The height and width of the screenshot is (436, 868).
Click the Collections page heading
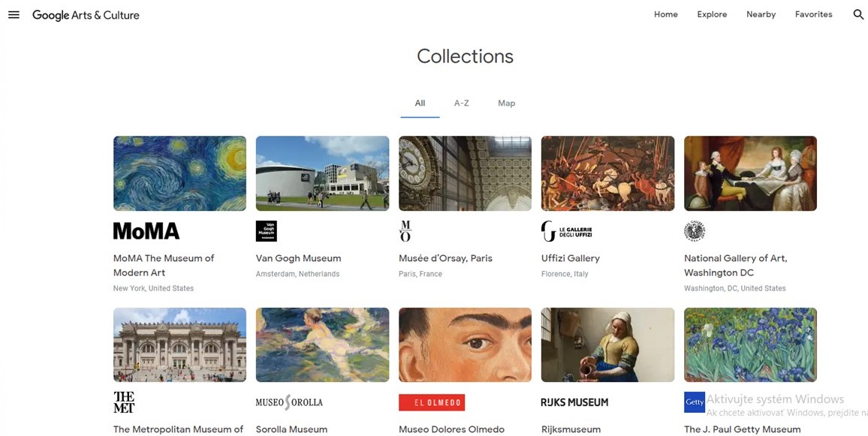(x=465, y=56)
